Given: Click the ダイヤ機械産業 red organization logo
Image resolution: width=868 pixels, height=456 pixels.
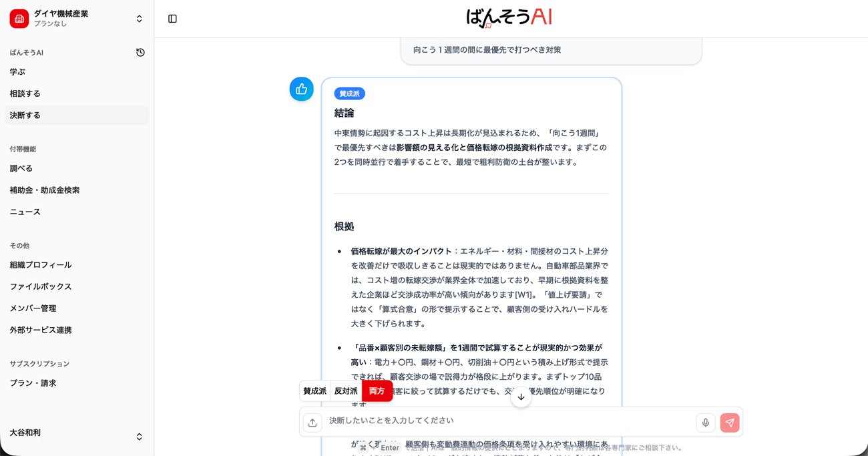Looking at the screenshot, I should coord(19,19).
